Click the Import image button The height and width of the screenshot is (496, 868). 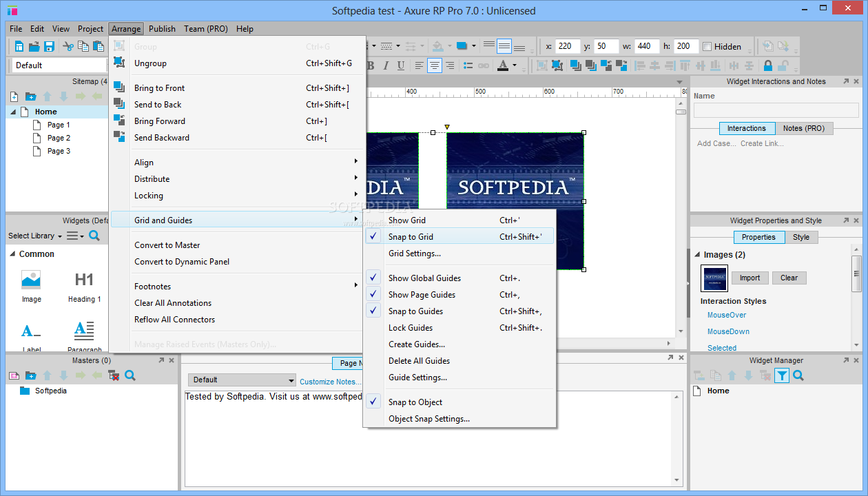[x=750, y=278]
